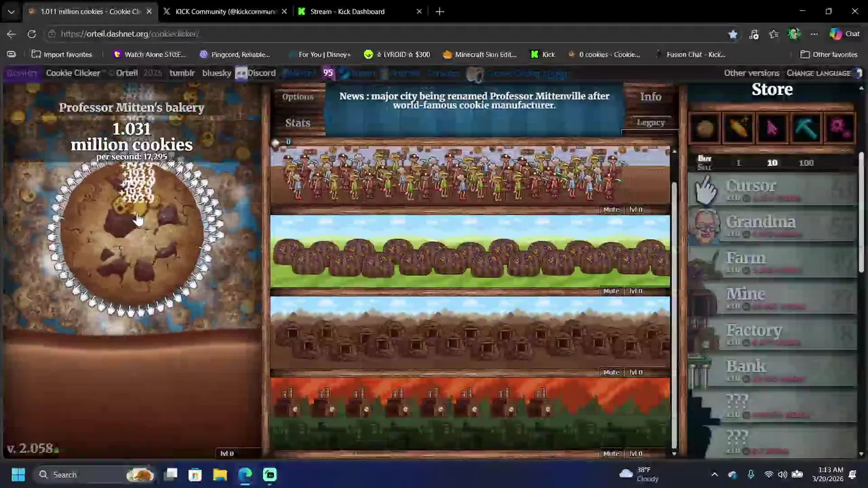Open browser settings and more menu
The height and width of the screenshot is (488, 868).
pyautogui.click(x=814, y=34)
